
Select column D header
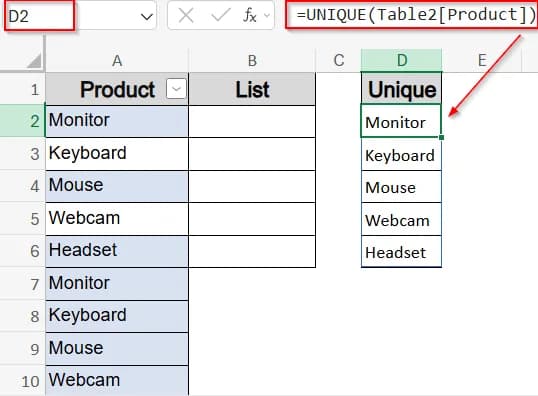coord(401,61)
